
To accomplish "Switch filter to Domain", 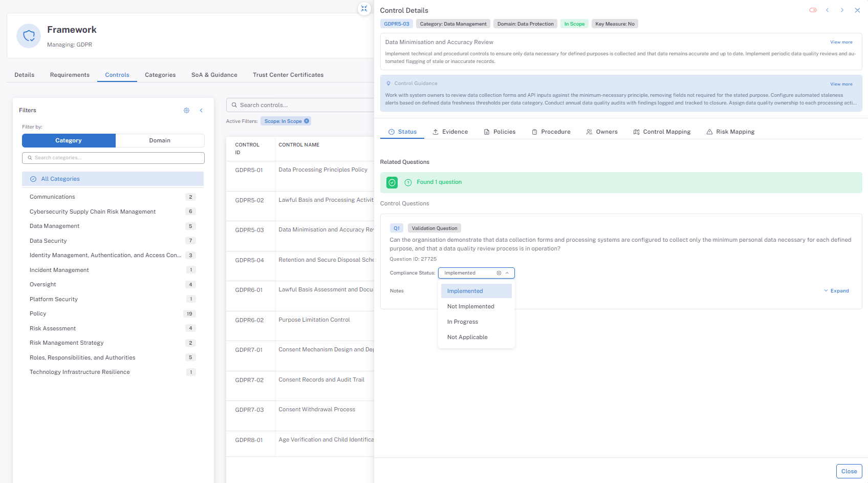I will 160,140.
